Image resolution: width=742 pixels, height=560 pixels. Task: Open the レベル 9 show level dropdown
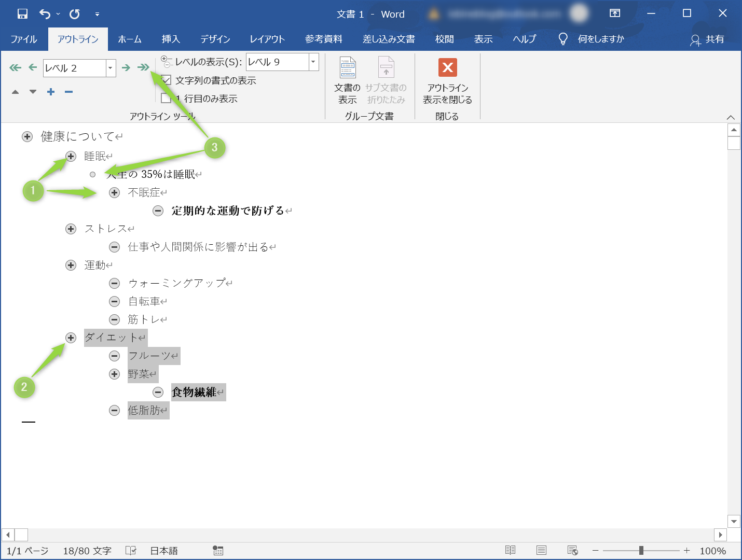coord(313,62)
